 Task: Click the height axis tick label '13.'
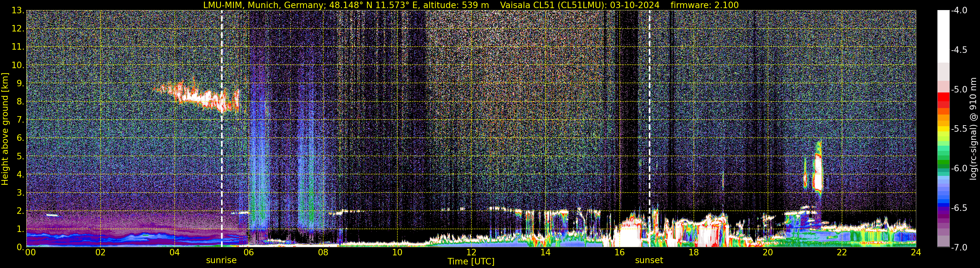[18, 11]
